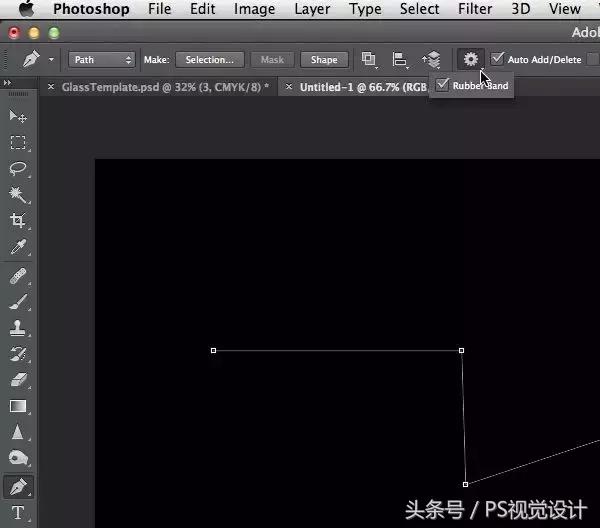The width and height of the screenshot is (600, 528).
Task: Select the History Brush tool
Action: pyautogui.click(x=18, y=354)
